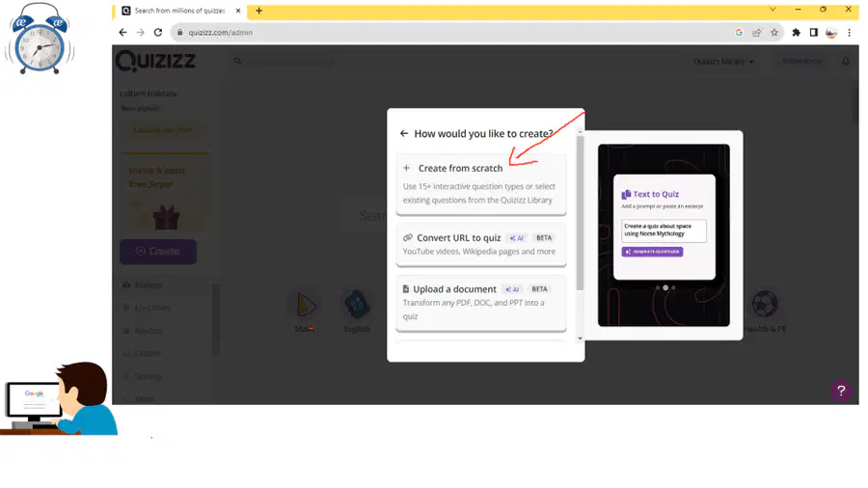Click the Upgrade button under culture francais
Image resolution: width=868 pixels, height=488 pixels.
[163, 130]
